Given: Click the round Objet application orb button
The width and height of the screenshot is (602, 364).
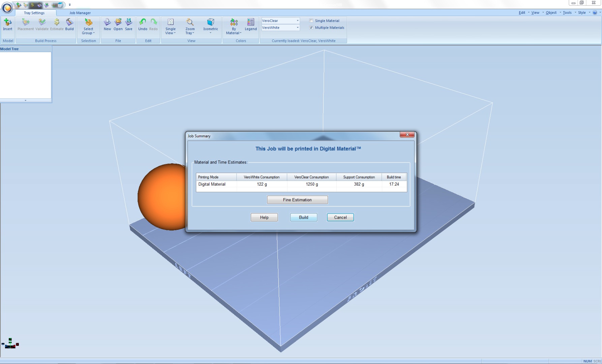Looking at the screenshot, I should coord(7,7).
